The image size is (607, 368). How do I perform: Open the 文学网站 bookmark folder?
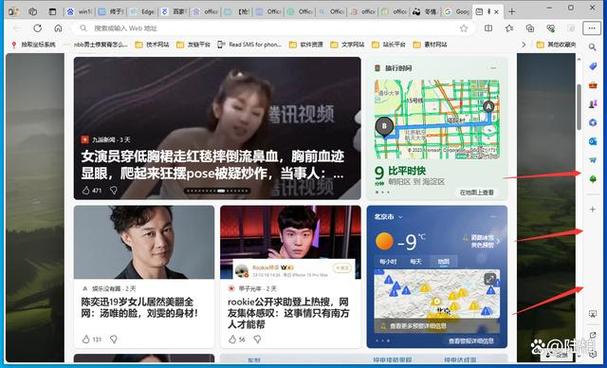pos(347,45)
